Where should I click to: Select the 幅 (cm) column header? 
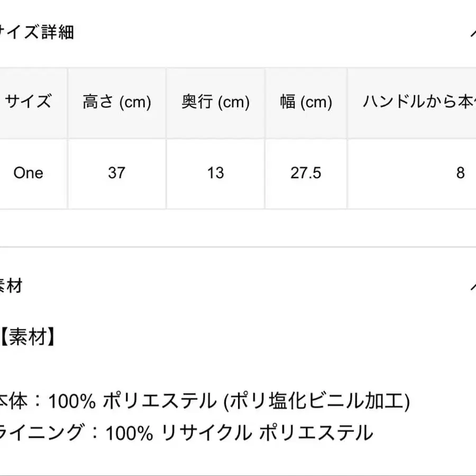click(x=306, y=102)
